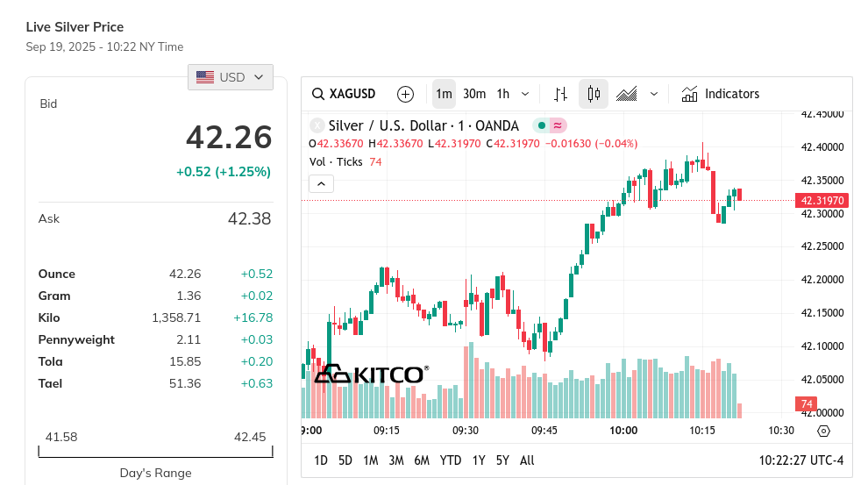
Task: Click the Tael row value 51.36
Action: click(x=185, y=383)
